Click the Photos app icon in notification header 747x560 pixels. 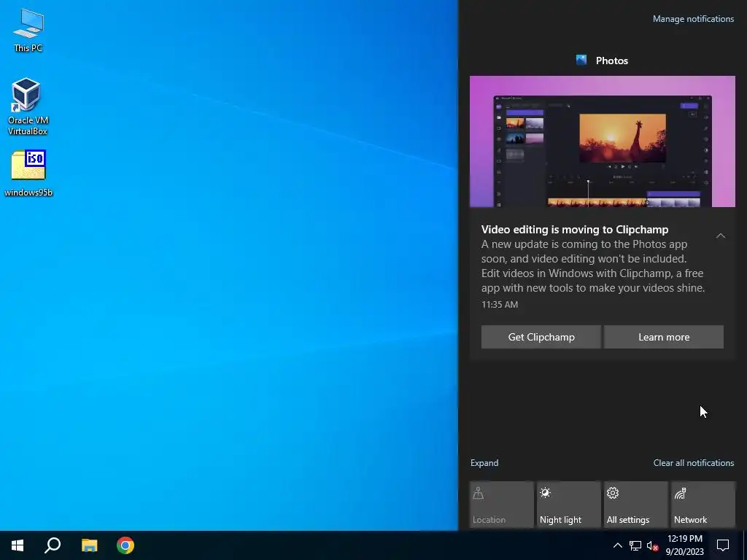[x=581, y=60]
